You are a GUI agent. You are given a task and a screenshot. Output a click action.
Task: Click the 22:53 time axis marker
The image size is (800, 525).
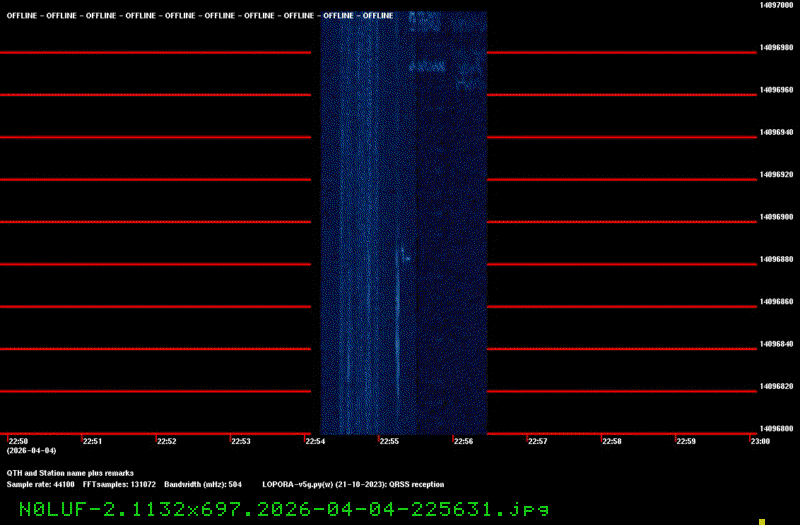pos(241,441)
